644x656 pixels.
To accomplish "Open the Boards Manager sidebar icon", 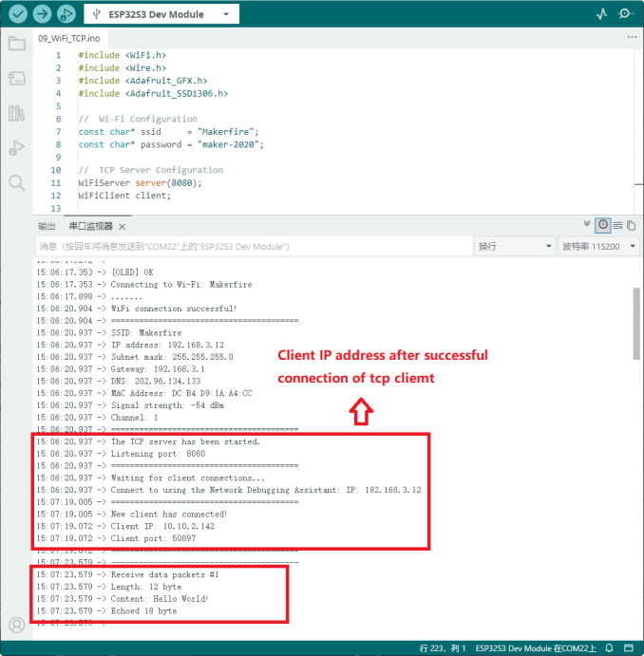I will (17, 78).
